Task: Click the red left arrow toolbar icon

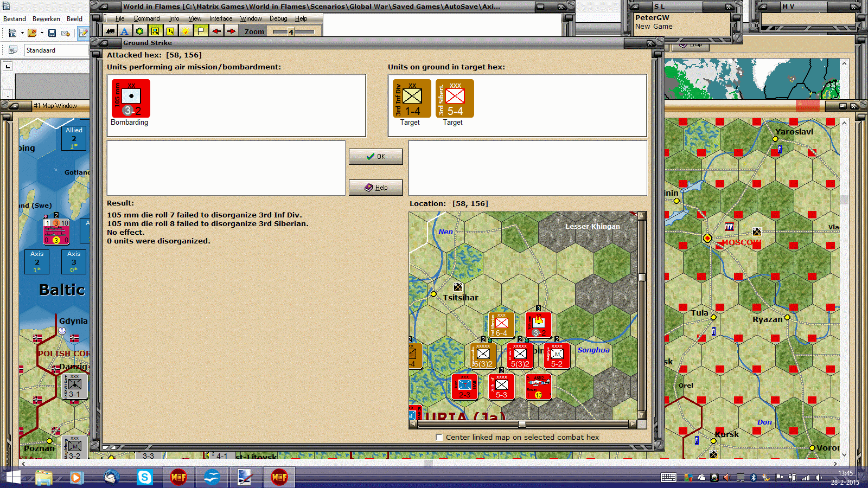Action: pos(216,31)
